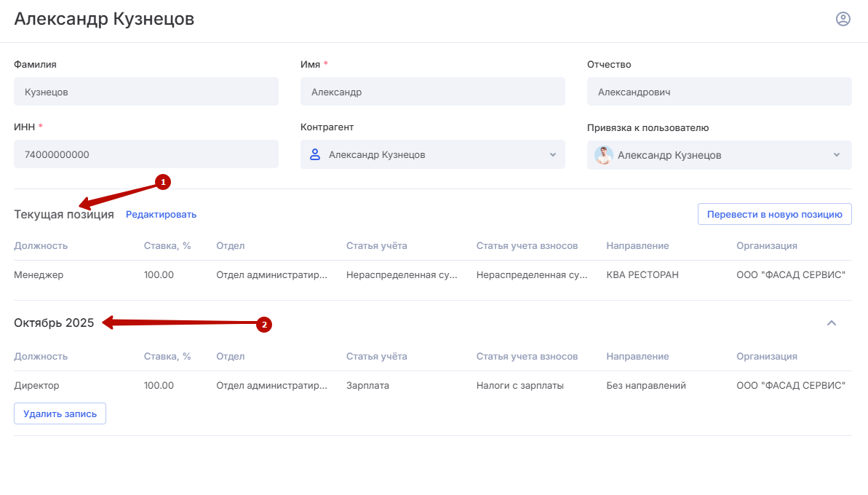This screenshot has height=495, width=868.
Task: Click the Октябрь 2025 section heading
Action: point(54,323)
